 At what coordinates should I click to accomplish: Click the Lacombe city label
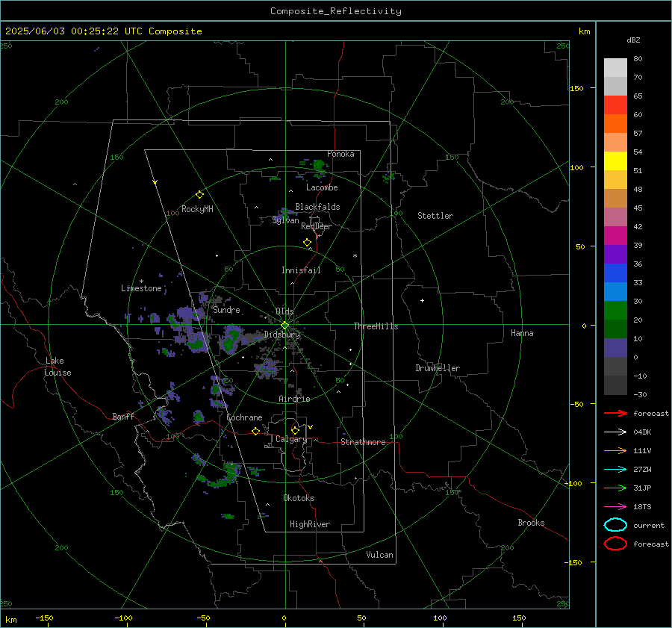coord(322,187)
